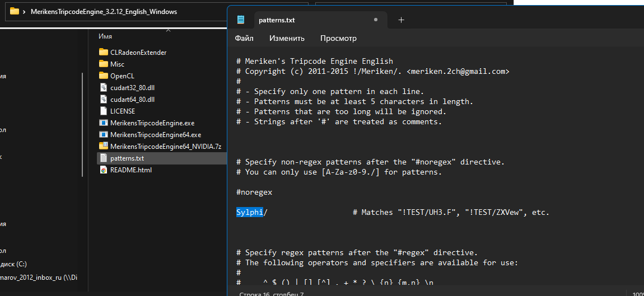Click the address bar folder icon
The height and width of the screenshot is (296, 644).
pyautogui.click(x=15, y=11)
